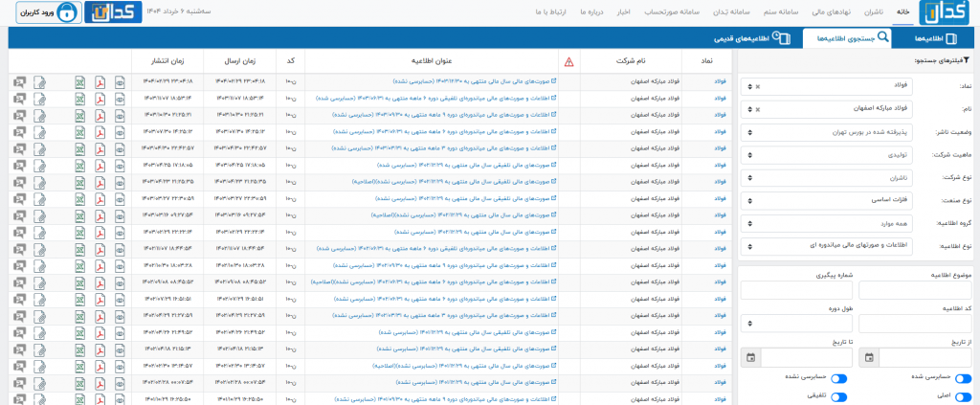Open PDF of 3-month 1403/03/31 interim report
The image size is (980, 405).
[100, 148]
